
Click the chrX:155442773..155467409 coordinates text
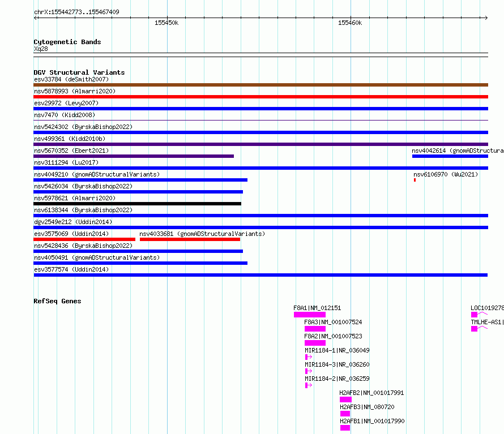[76, 12]
